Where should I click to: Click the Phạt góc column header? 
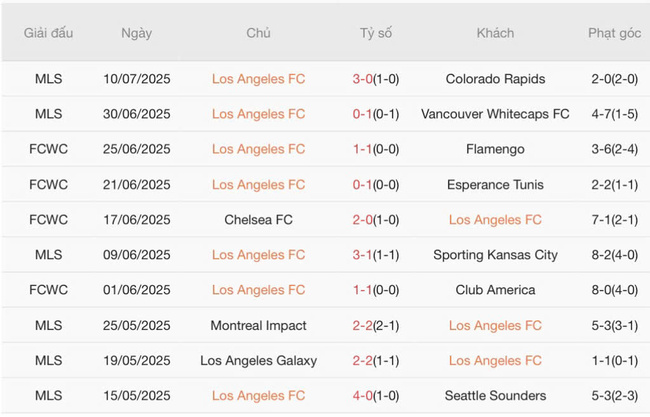pos(614,33)
